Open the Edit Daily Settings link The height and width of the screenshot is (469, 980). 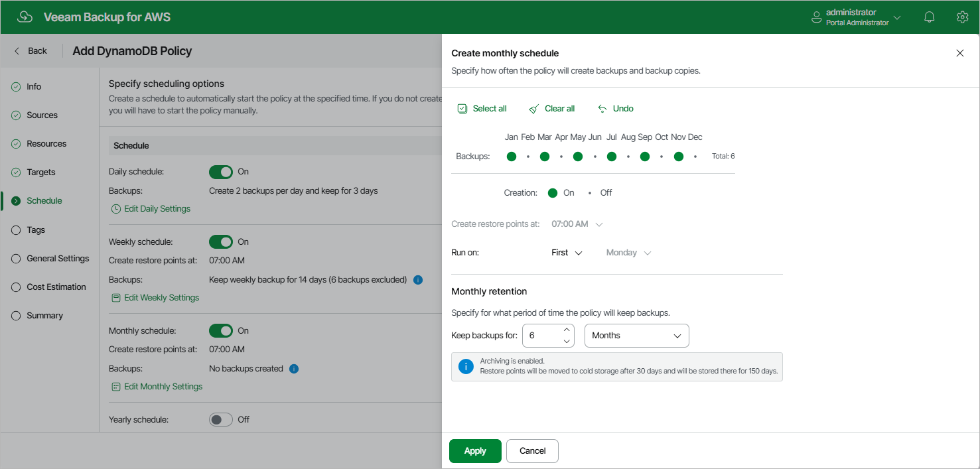click(x=157, y=209)
